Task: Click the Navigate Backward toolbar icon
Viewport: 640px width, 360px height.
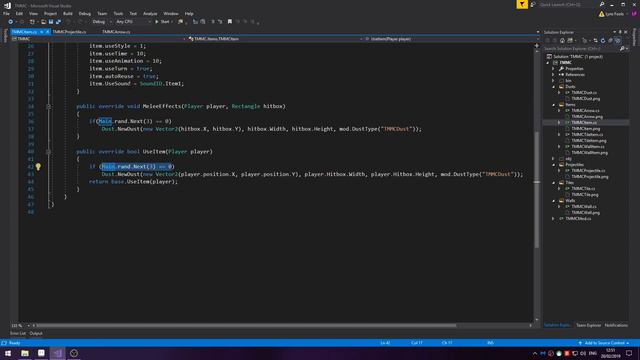Action: [11, 22]
